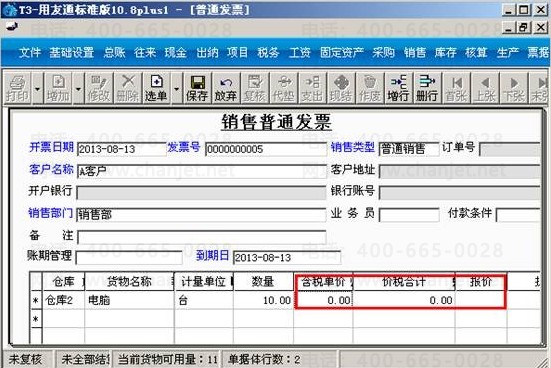Image resolution: width=551 pixels, height=368 pixels.
Task: Click the 增加 add toolbar icon
Action: [x=58, y=88]
